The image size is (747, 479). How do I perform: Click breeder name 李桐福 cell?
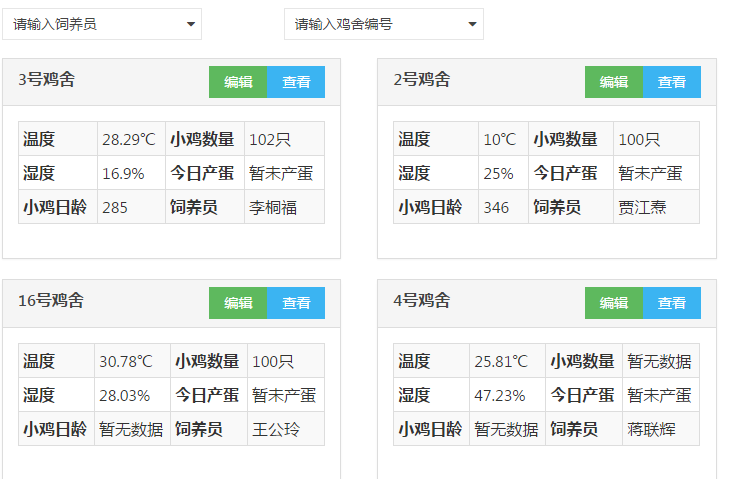click(284, 207)
